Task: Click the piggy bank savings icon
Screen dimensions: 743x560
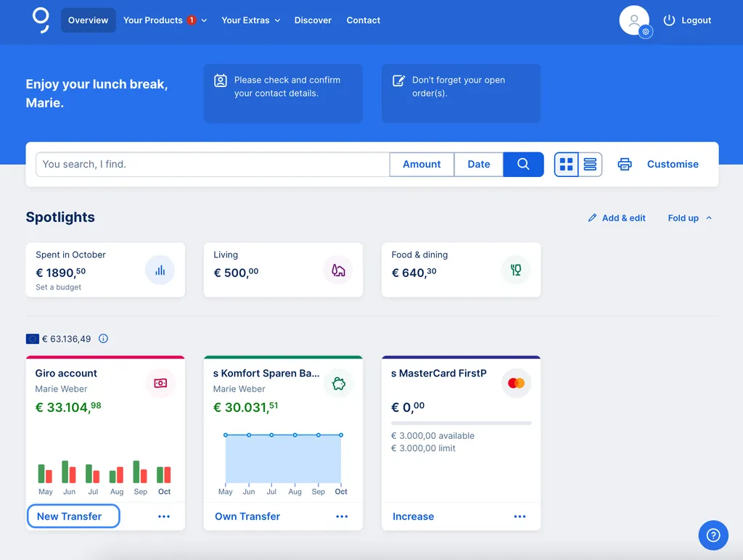Action: click(338, 383)
